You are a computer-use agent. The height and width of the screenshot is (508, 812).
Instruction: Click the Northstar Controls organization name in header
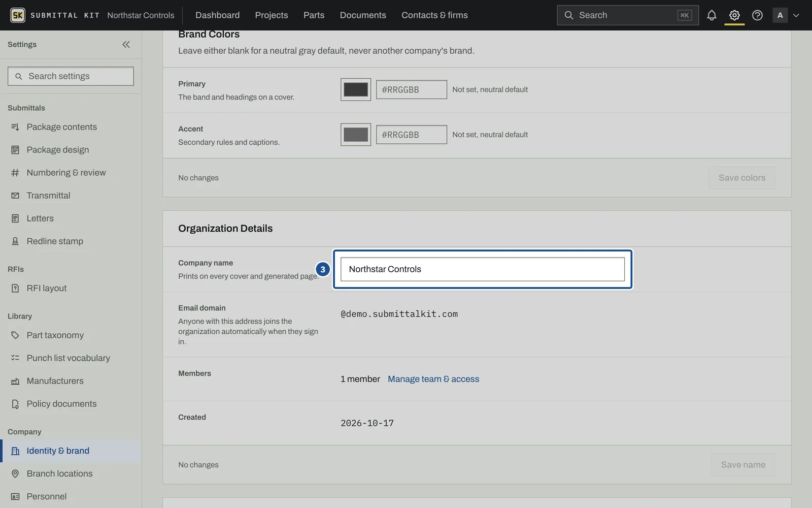tap(141, 15)
